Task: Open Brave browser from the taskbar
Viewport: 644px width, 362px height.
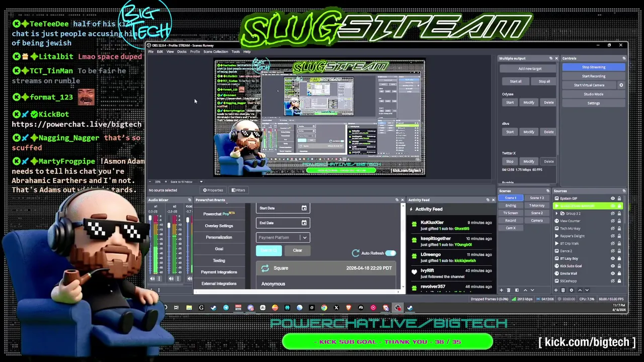Action: (x=349, y=308)
